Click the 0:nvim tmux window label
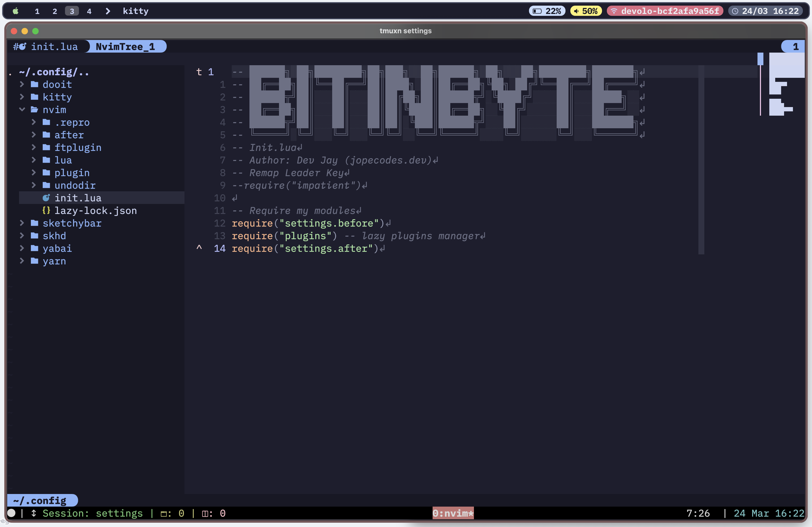Image resolution: width=812 pixels, height=527 pixels. 453,513
